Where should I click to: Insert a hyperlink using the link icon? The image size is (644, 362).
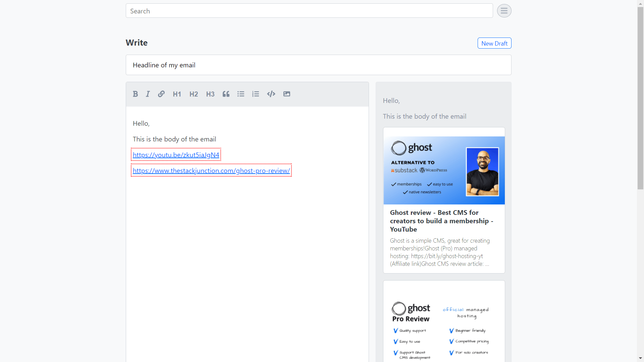click(161, 94)
